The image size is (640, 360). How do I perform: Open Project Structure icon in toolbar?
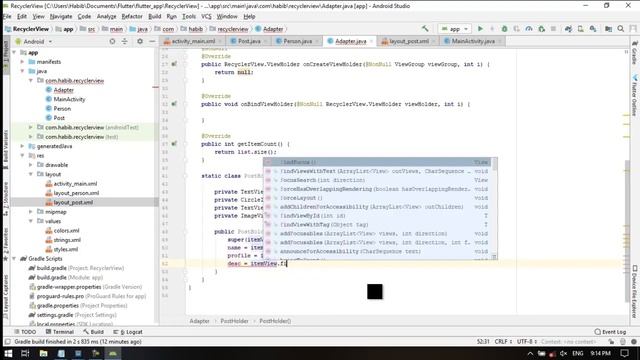(x=608, y=29)
